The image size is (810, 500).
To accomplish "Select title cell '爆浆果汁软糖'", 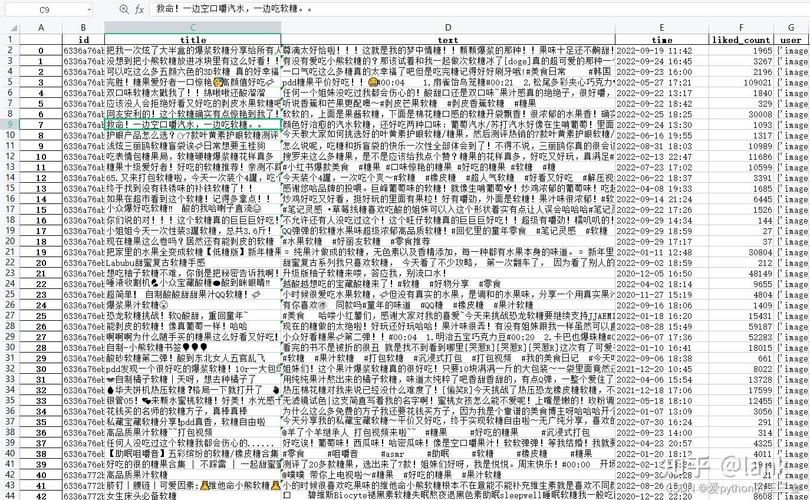I will tap(193, 305).
